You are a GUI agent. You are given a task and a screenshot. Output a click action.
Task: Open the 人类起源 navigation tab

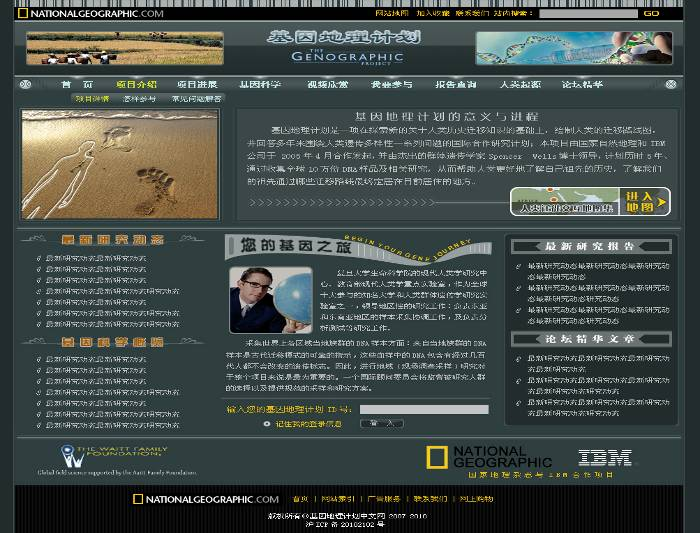coord(520,84)
